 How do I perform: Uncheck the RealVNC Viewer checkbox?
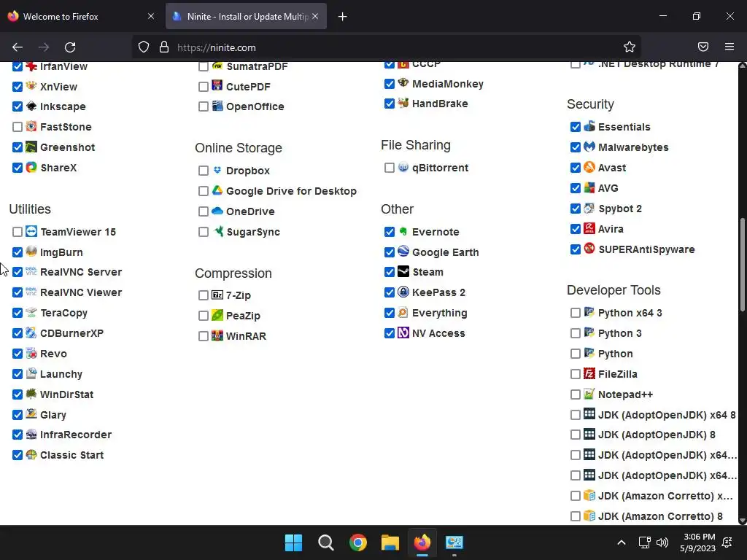pyautogui.click(x=18, y=292)
